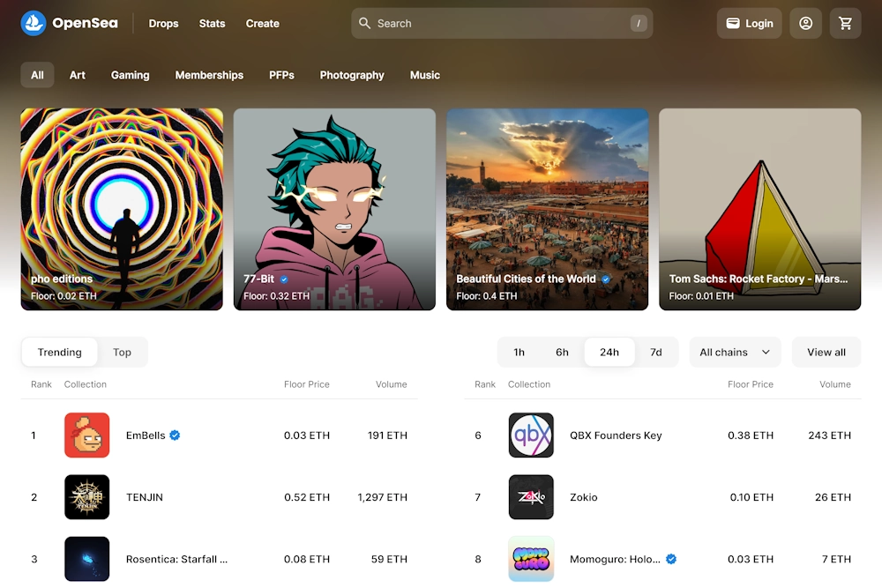Click the EmBells collection avatar
This screenshot has height=588, width=882.
tap(87, 435)
